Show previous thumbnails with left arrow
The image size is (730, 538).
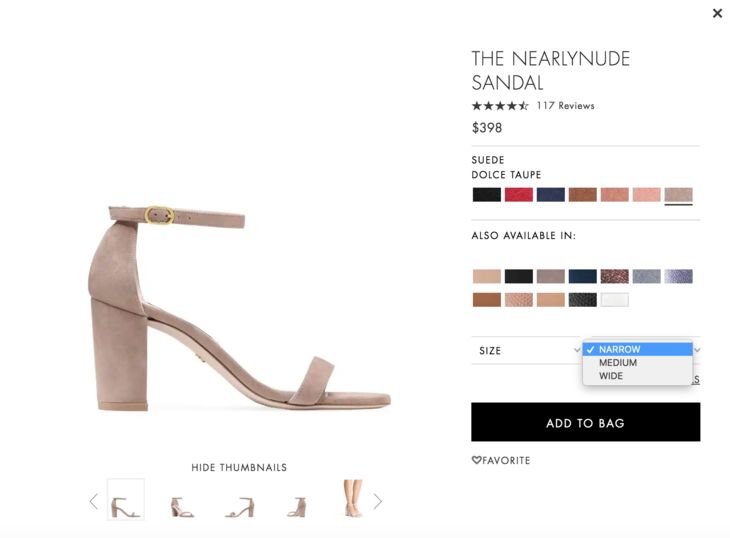(x=94, y=501)
